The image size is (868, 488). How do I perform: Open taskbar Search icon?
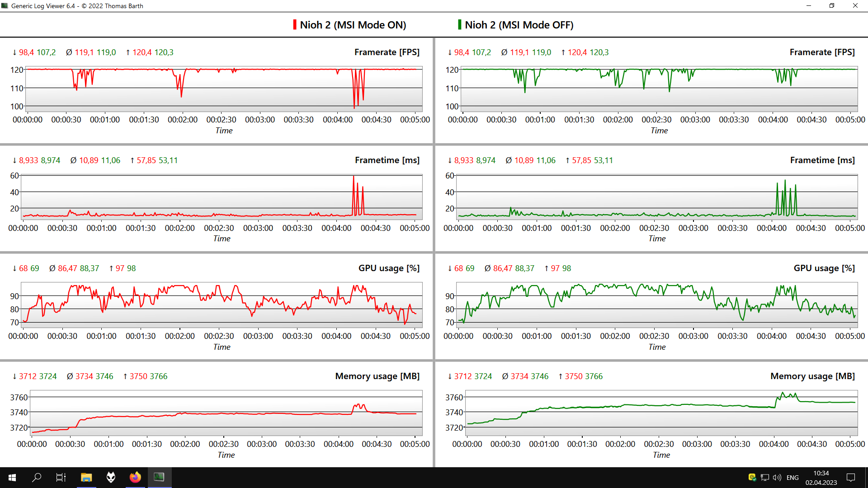click(x=37, y=477)
